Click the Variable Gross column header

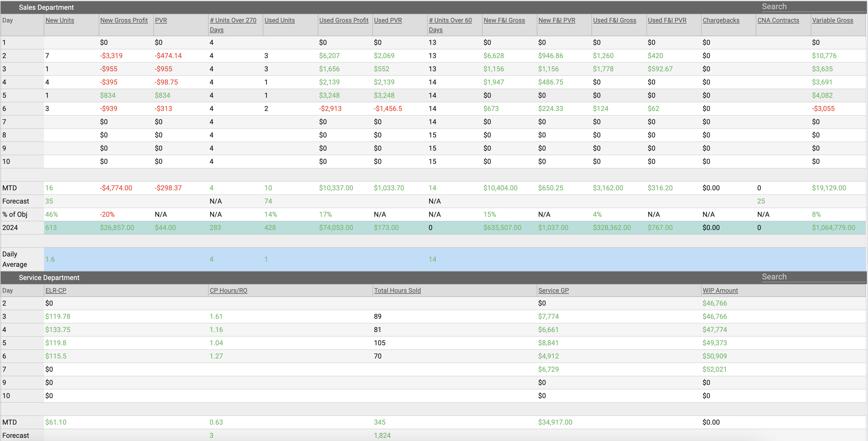pos(833,20)
